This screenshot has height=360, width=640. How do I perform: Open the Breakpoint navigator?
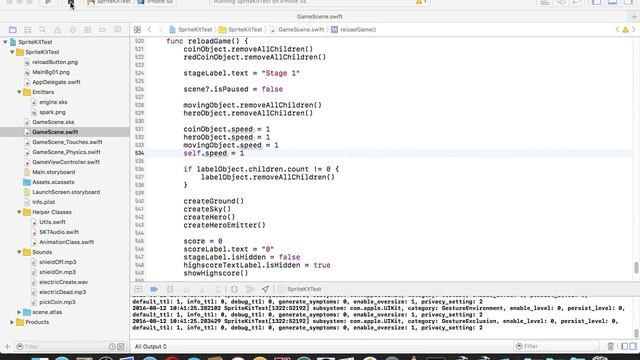click(x=102, y=29)
